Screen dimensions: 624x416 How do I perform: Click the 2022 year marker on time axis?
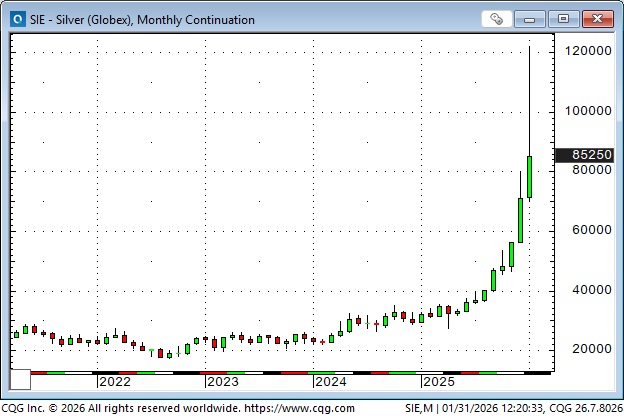[x=114, y=381]
